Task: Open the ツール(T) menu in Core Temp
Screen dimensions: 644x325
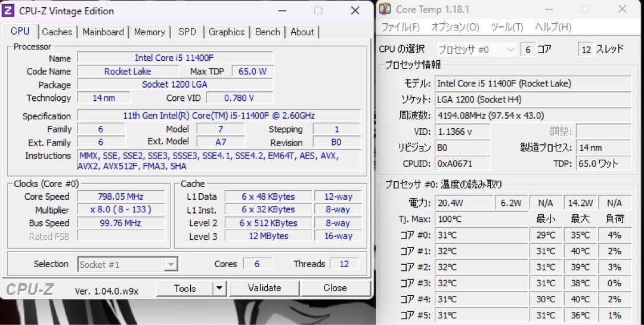Action: click(507, 27)
